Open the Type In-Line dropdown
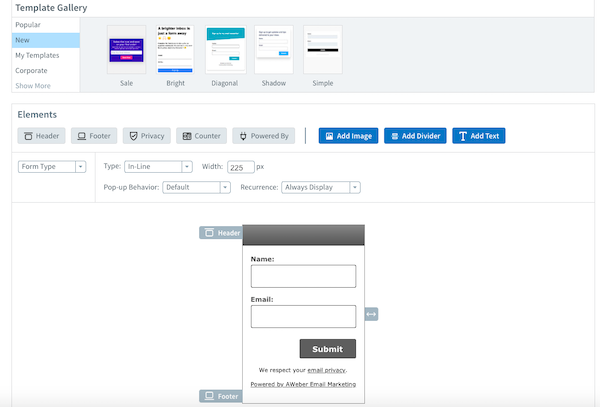 158,167
